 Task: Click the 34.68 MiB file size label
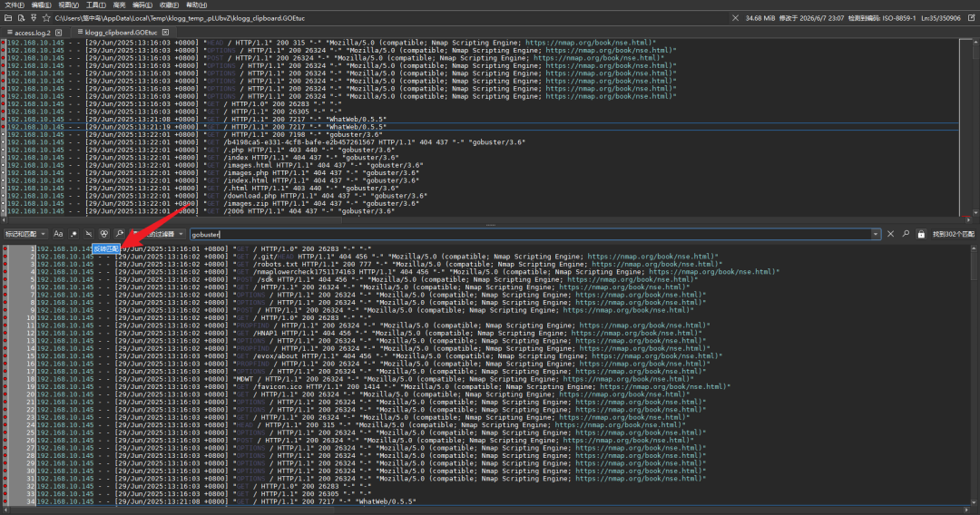pyautogui.click(x=759, y=18)
